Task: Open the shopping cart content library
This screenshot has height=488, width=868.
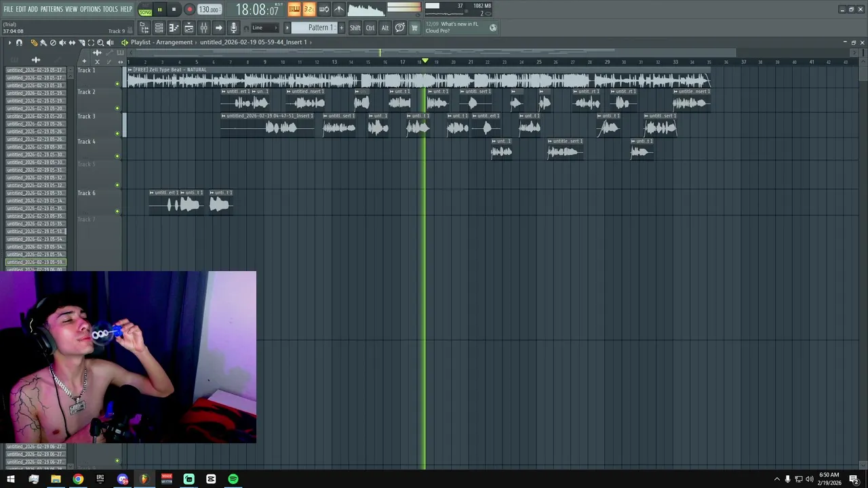Action: click(x=414, y=28)
